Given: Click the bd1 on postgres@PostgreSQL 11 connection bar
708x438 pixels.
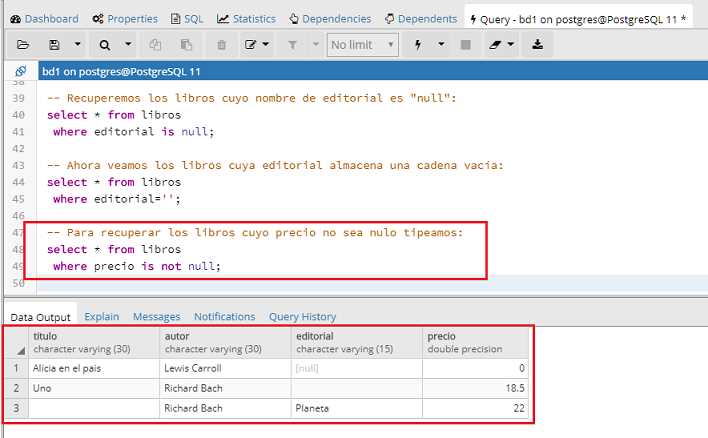Looking at the screenshot, I should tap(373, 71).
